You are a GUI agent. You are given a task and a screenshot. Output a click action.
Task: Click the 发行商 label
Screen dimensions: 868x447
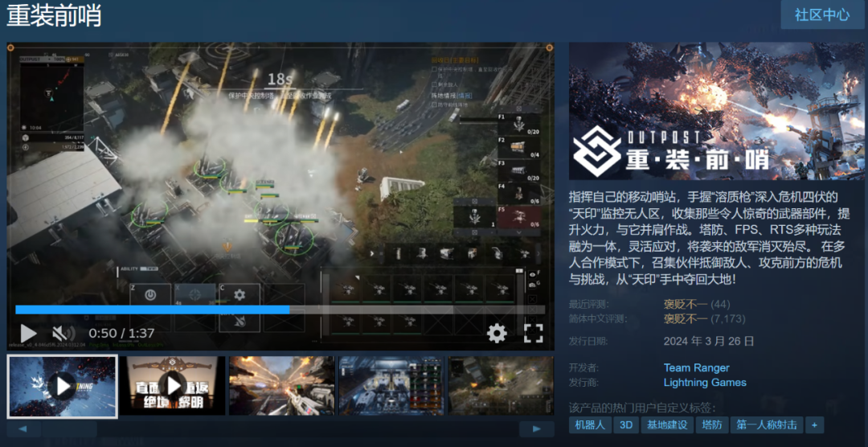click(584, 382)
